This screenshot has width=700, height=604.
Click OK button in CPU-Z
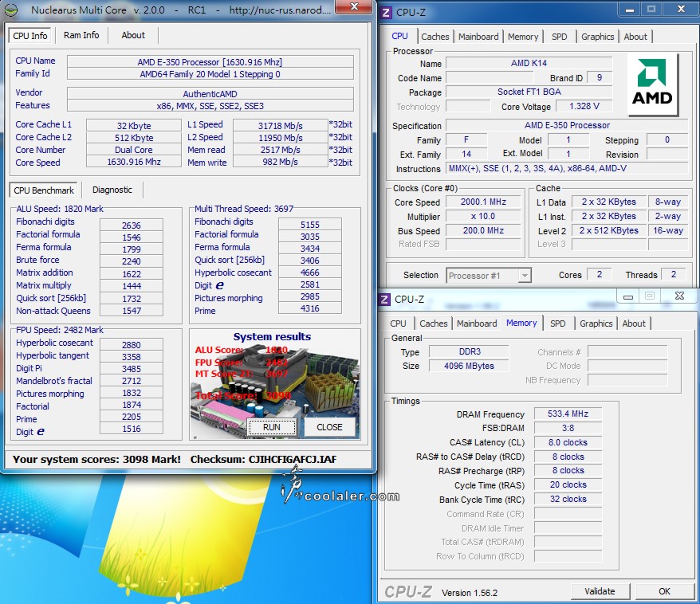pyautogui.click(x=664, y=591)
